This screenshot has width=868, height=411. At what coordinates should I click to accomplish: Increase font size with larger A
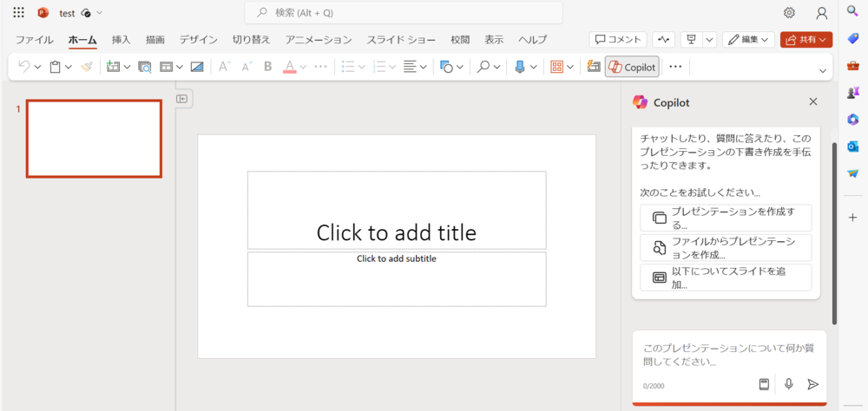[224, 67]
